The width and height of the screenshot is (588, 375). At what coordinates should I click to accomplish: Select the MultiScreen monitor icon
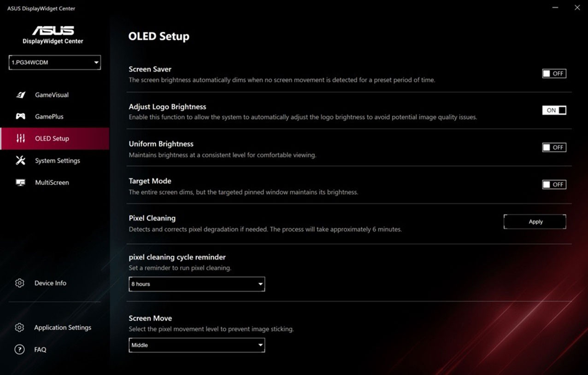[20, 182]
